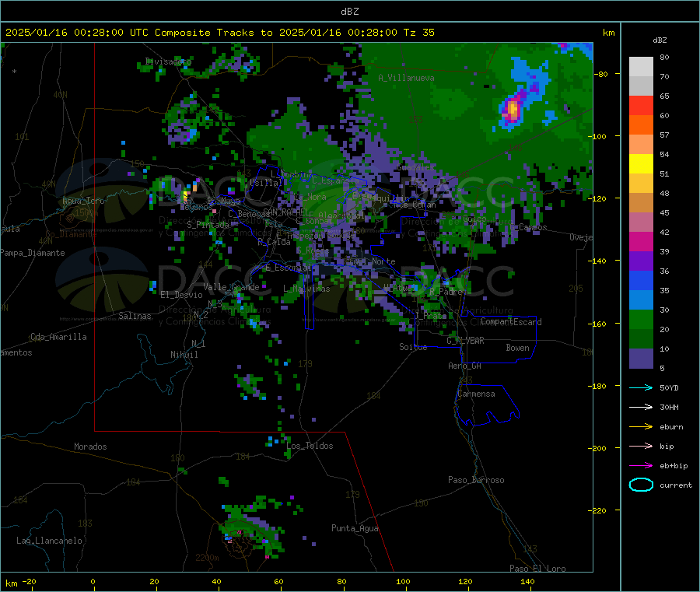
Task: Pick the royal blue 36–35 dBZ swatch
Action: 641,280
